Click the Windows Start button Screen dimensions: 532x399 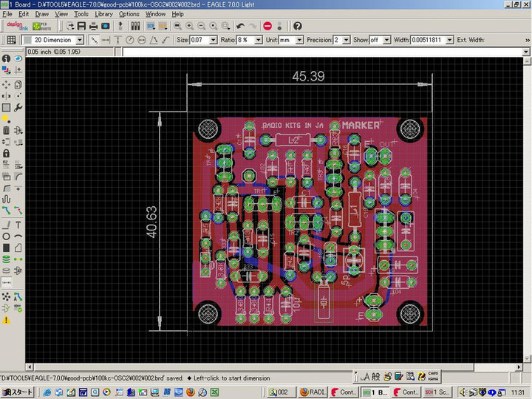[x=18, y=392]
